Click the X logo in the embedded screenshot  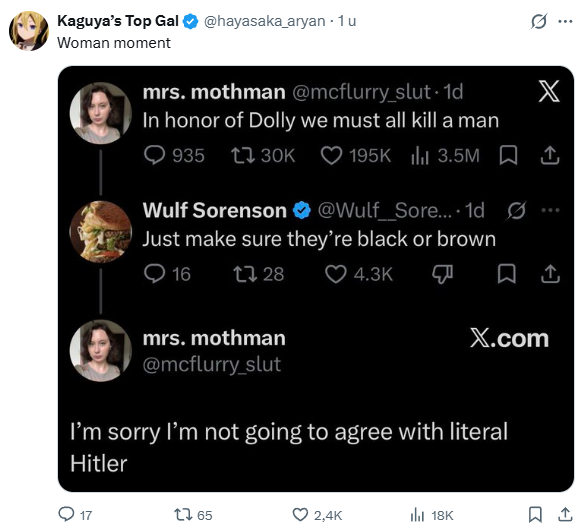(x=549, y=91)
